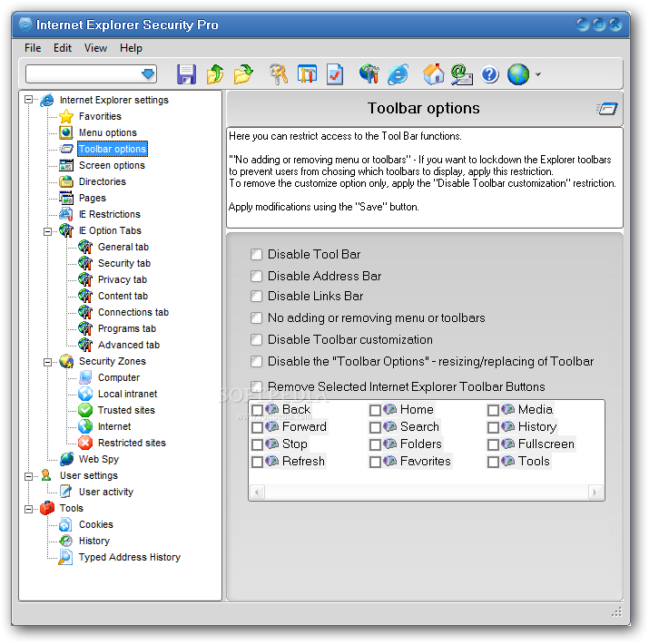The image size is (649, 644).
Task: Click inside the toolbar combo box field
Action: tap(84, 74)
